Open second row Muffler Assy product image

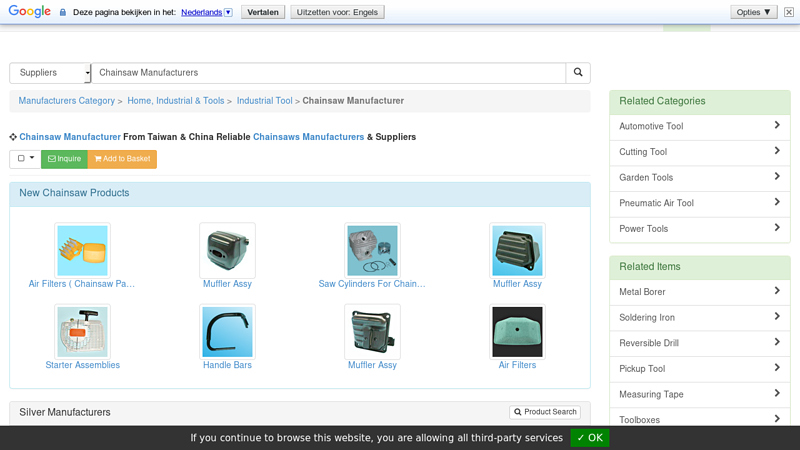(x=372, y=332)
